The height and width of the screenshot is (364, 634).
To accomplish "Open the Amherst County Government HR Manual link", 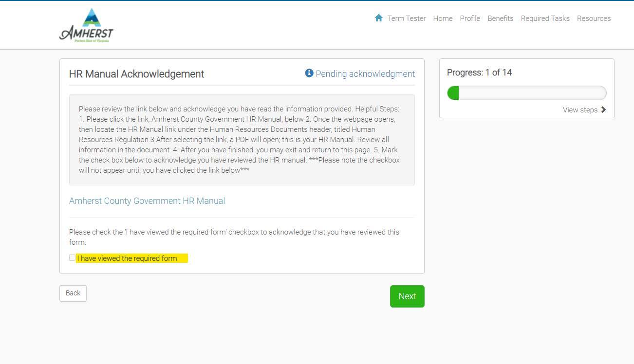I will tap(147, 201).
